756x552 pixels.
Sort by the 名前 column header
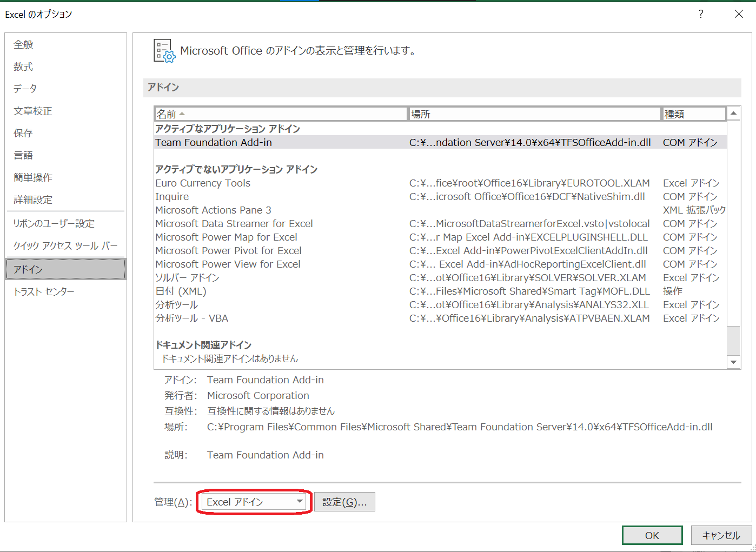tap(281, 114)
